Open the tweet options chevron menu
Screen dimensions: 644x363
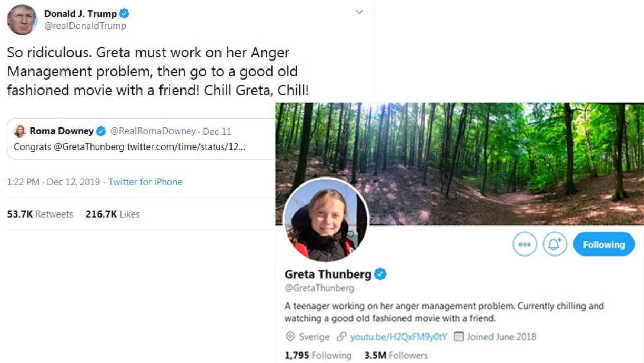click(359, 12)
